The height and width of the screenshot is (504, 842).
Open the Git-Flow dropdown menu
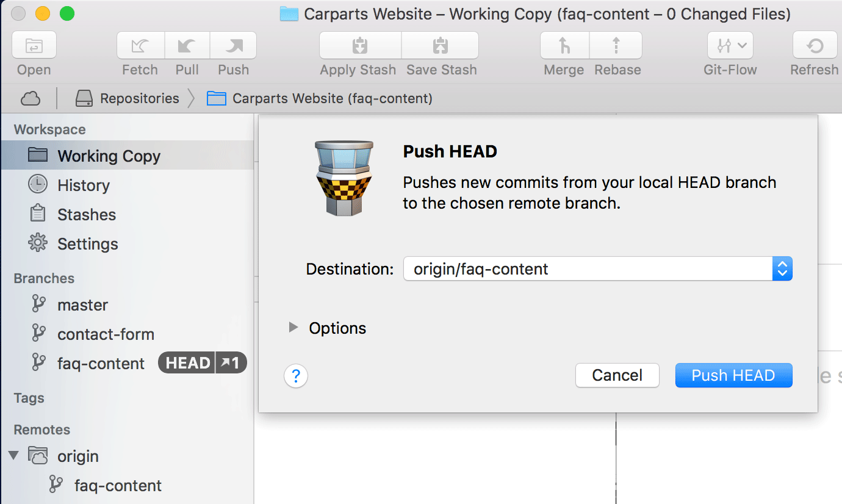[730, 46]
